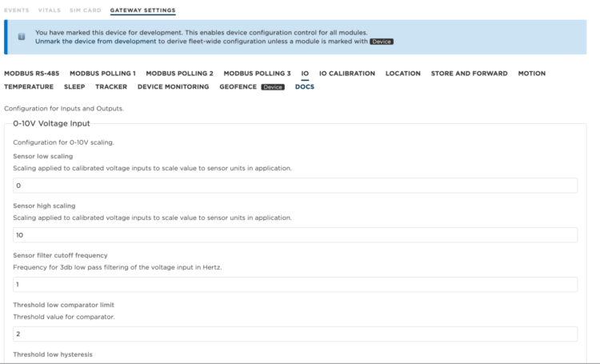Screen dimensions: 600x364
Task: Open the DOCS link
Action: pyautogui.click(x=304, y=86)
